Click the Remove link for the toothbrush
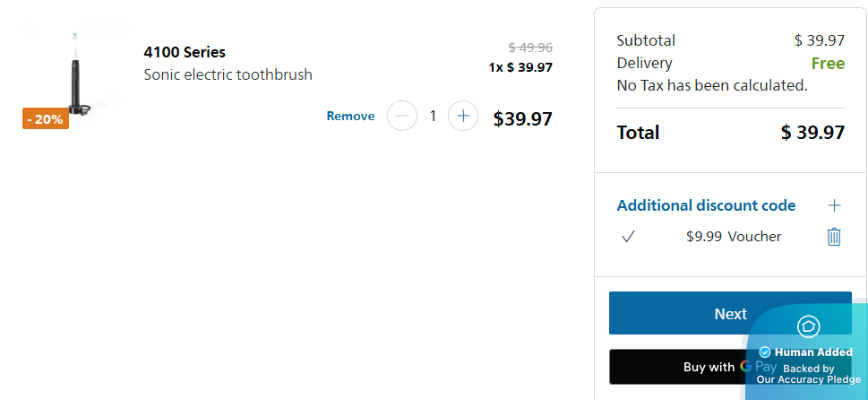 pyautogui.click(x=350, y=117)
